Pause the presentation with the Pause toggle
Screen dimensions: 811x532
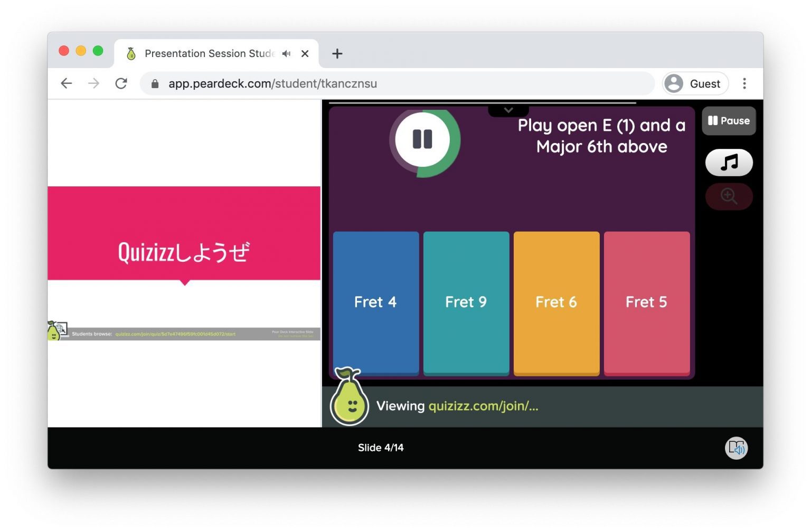(x=729, y=120)
